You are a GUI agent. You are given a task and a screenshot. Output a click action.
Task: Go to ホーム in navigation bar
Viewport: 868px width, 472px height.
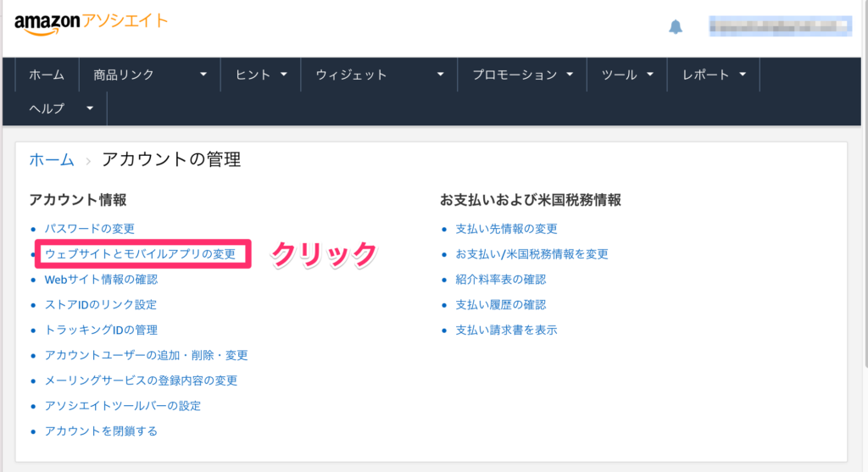[x=47, y=75]
